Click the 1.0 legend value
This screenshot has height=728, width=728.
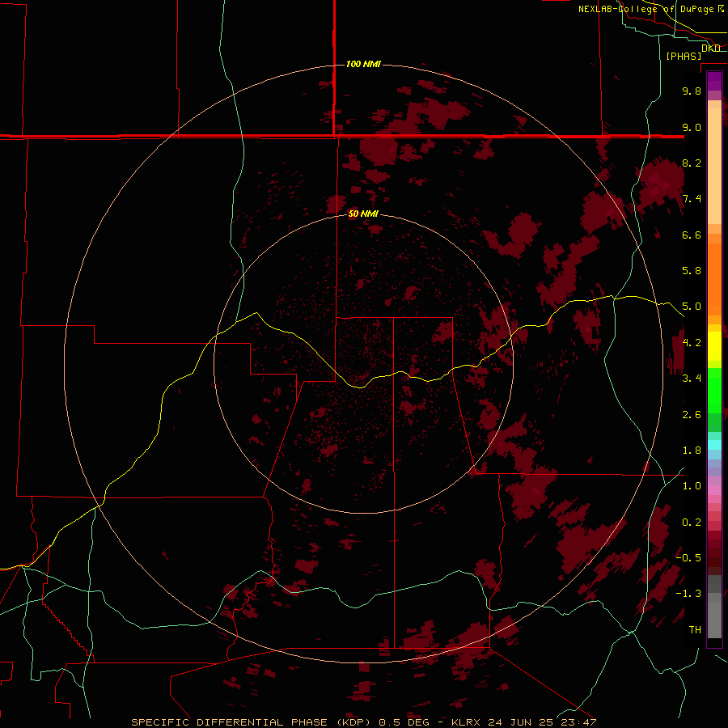[x=692, y=486]
